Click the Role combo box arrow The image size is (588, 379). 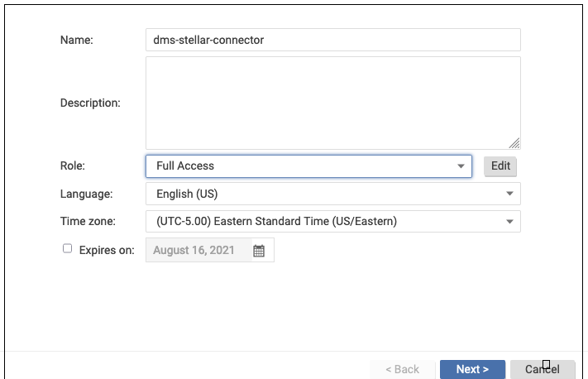(x=461, y=166)
